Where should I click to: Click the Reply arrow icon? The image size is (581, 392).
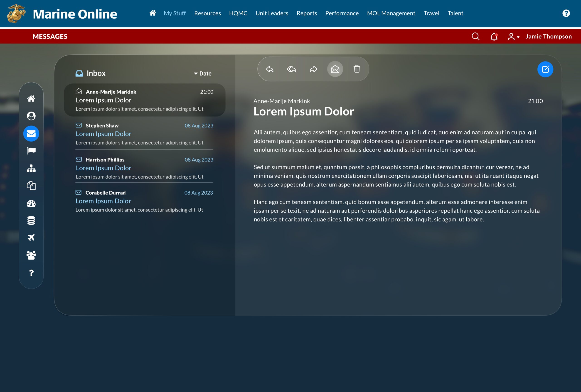pyautogui.click(x=270, y=69)
